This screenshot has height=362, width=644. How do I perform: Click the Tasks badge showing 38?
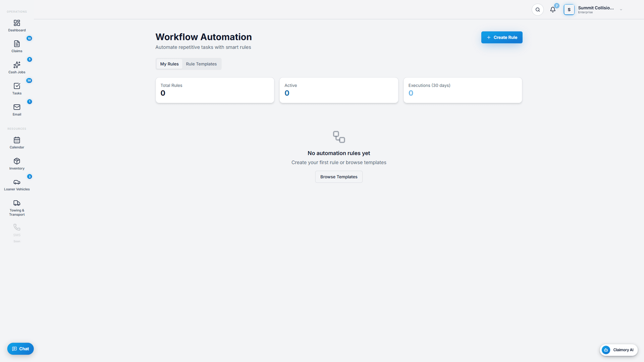(29, 80)
